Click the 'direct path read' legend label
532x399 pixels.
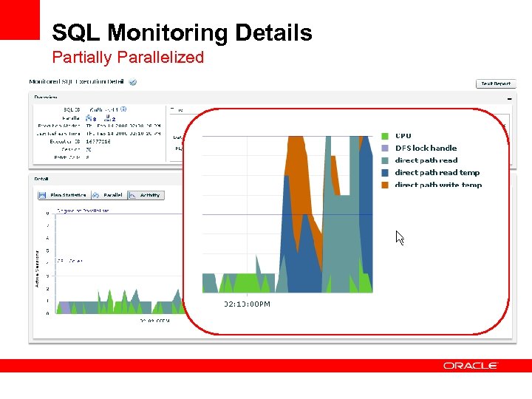[x=426, y=160]
